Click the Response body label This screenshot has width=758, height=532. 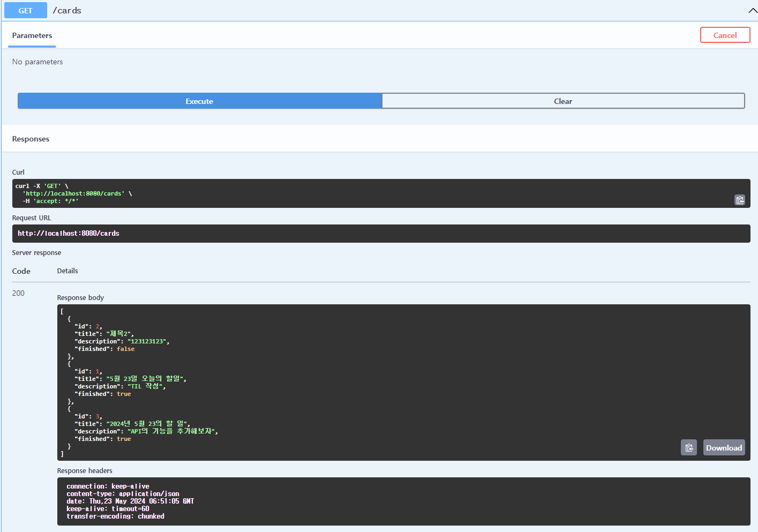(80, 297)
